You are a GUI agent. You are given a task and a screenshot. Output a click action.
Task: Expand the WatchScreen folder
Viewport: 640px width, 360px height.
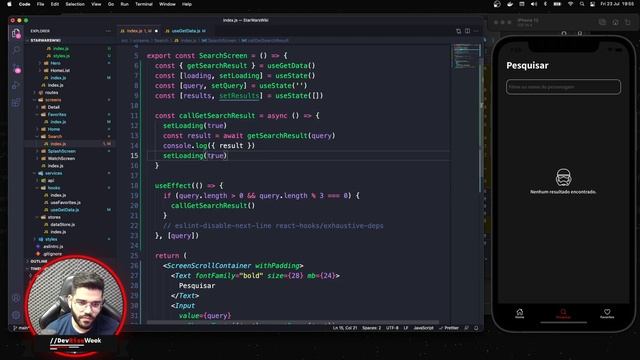tap(61, 159)
